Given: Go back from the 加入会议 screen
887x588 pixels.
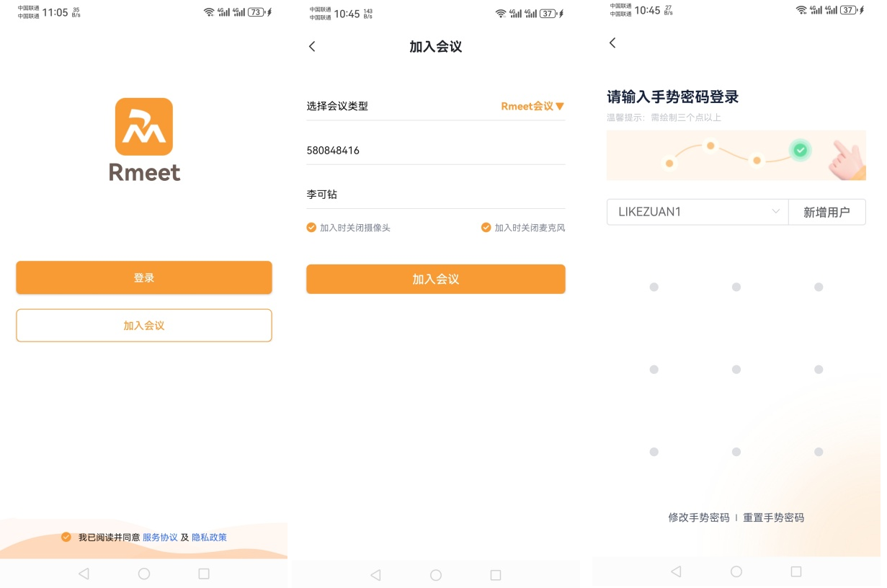Looking at the screenshot, I should 312,47.
